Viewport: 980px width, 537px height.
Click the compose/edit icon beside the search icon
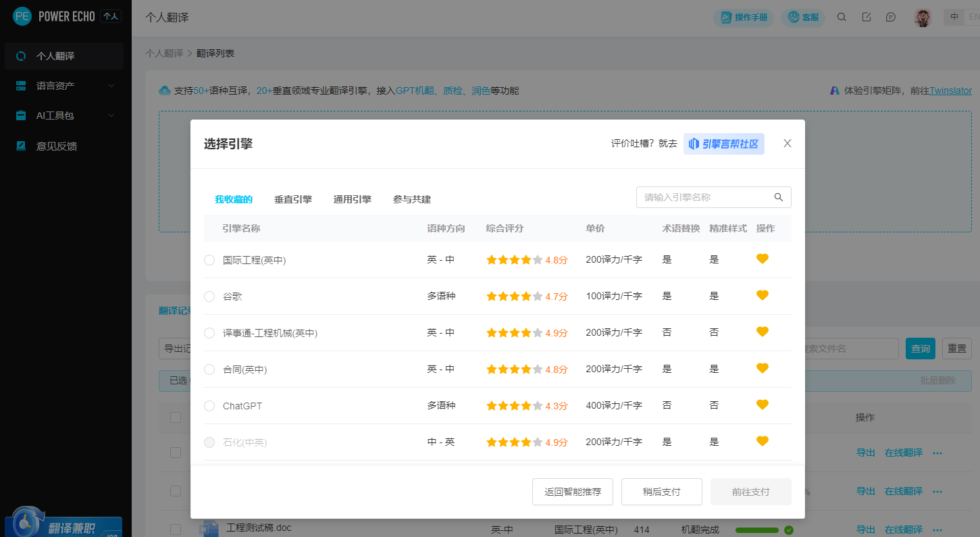point(867,17)
